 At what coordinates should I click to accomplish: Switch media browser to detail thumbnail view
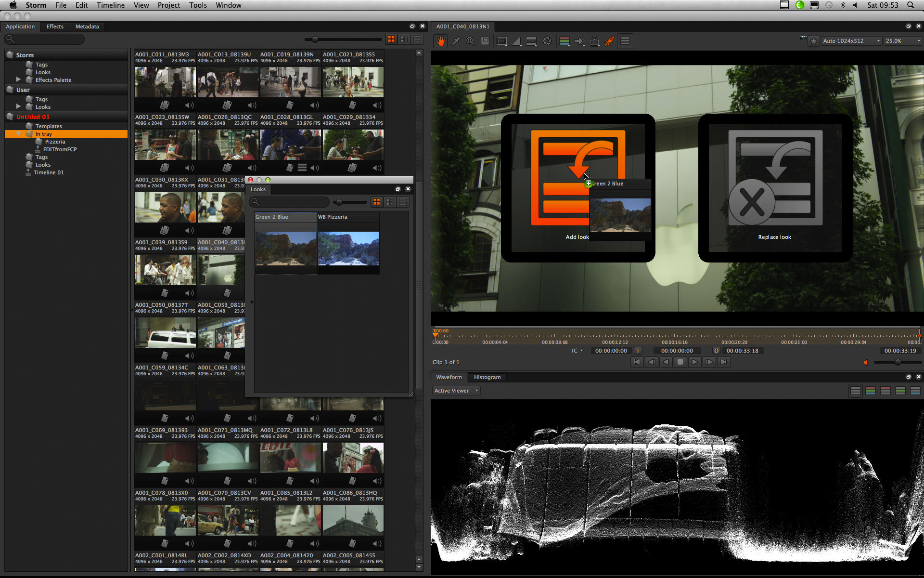pyautogui.click(x=404, y=39)
